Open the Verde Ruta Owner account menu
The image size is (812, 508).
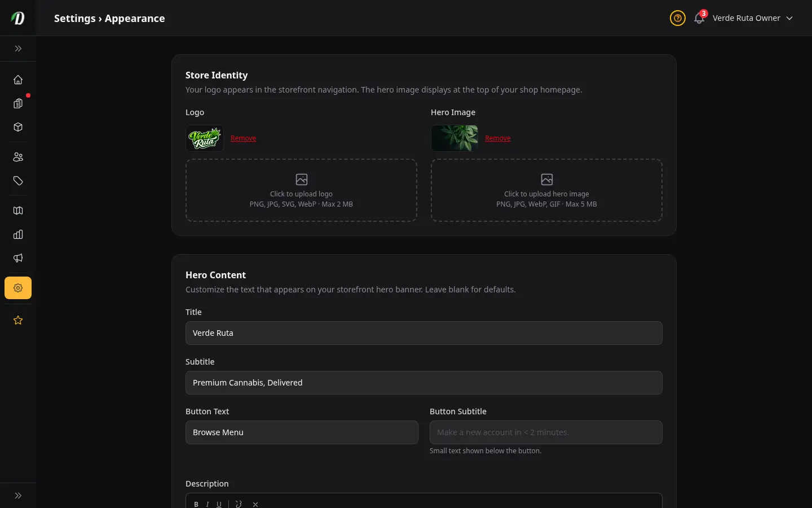[x=753, y=18]
